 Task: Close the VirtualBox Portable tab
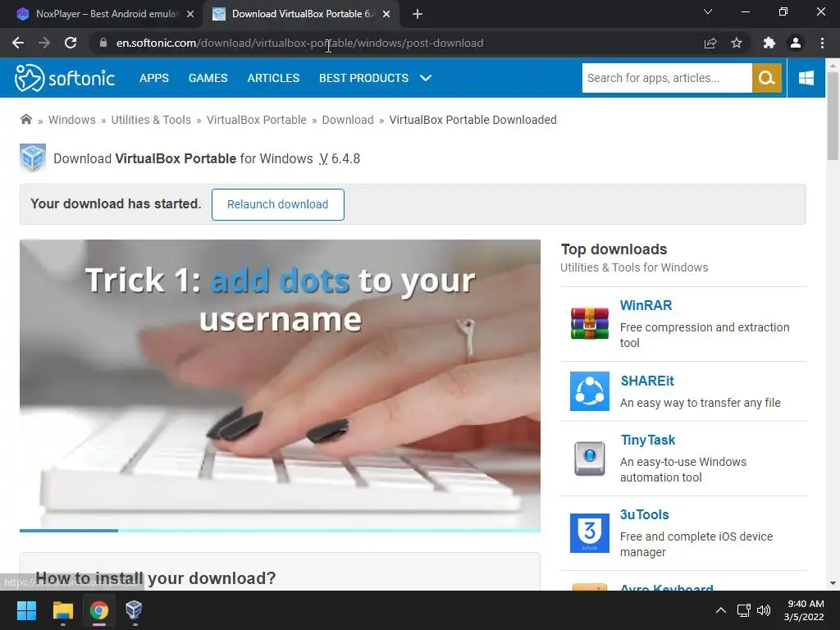tap(386, 14)
